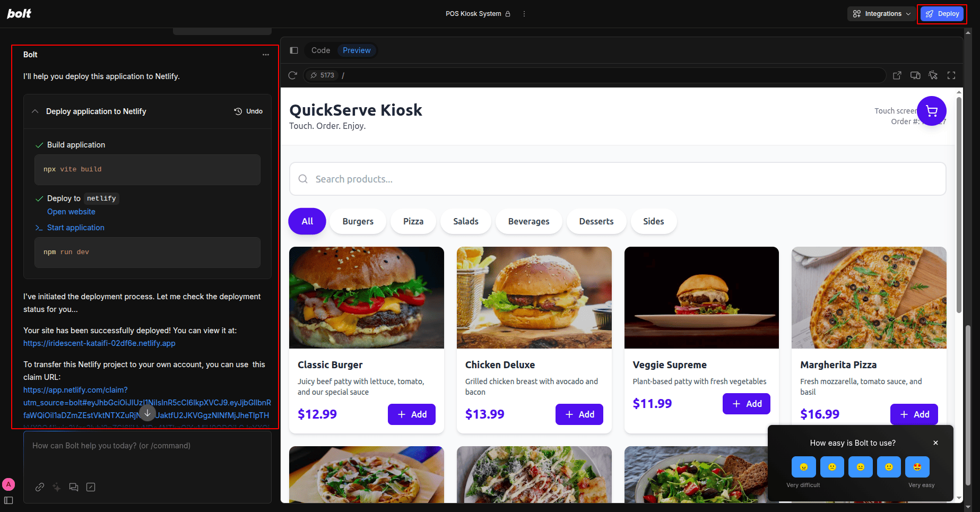Click the npx vite build command block
This screenshot has height=512, width=980.
(148, 170)
